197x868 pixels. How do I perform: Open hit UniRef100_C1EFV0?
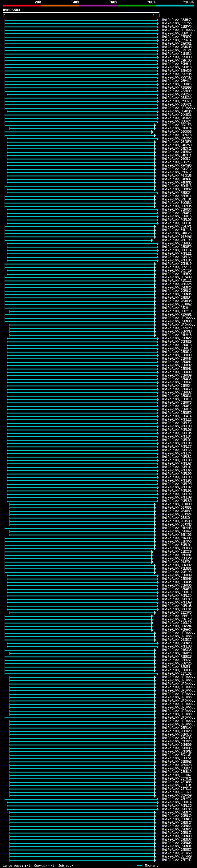click(x=176, y=26)
